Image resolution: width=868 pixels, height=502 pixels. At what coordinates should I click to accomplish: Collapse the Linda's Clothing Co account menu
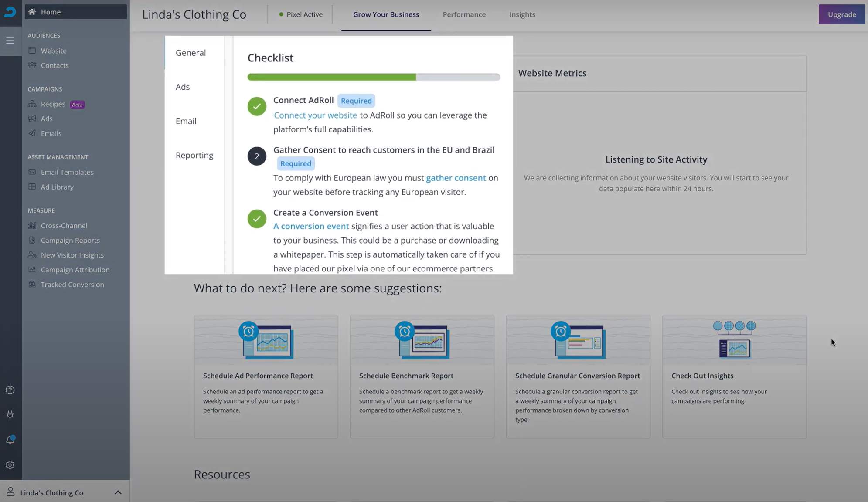[x=117, y=492]
